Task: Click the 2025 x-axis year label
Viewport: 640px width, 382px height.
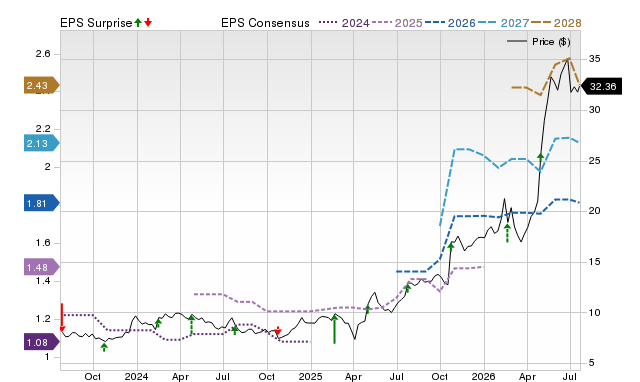Action: [x=311, y=376]
